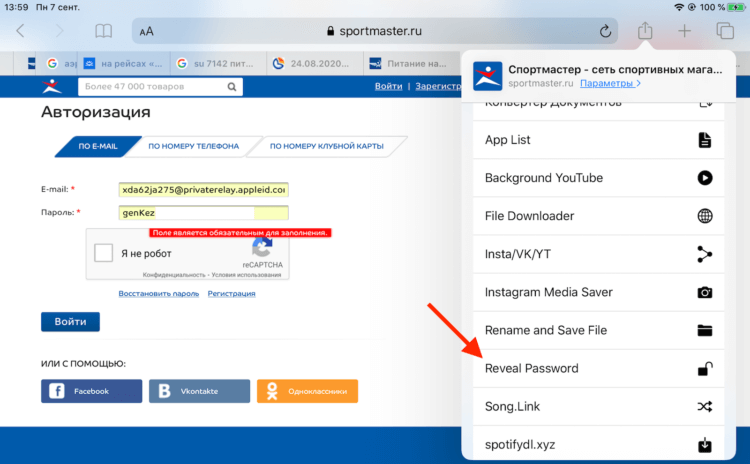Select the 'ПО НОМЕРУ КЛУБНОЙ КАРТЫ' tab
This screenshot has width=750, height=464.
pos(327,146)
